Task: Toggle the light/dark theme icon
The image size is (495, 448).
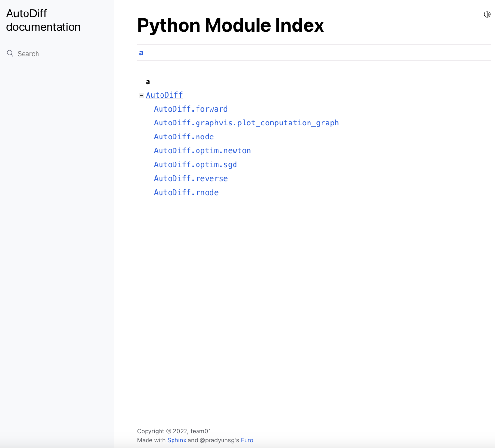Action: (x=487, y=14)
